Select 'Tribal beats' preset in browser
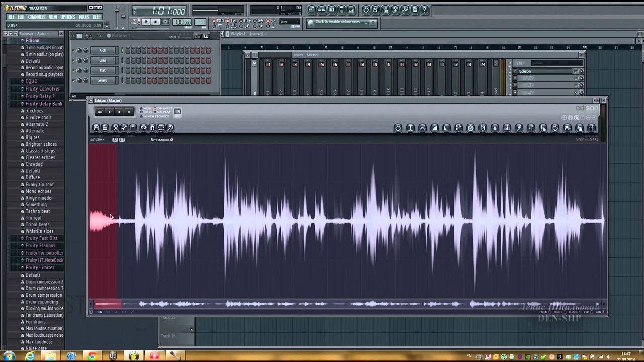 point(37,225)
